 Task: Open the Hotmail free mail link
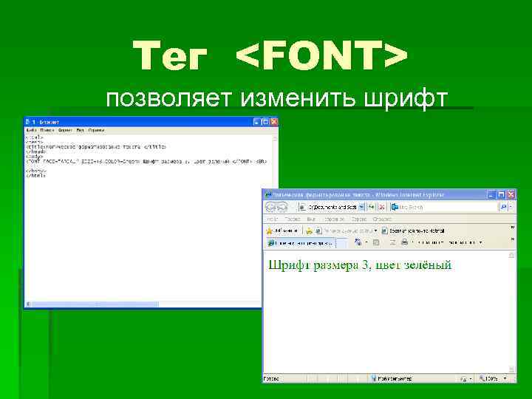(412, 231)
